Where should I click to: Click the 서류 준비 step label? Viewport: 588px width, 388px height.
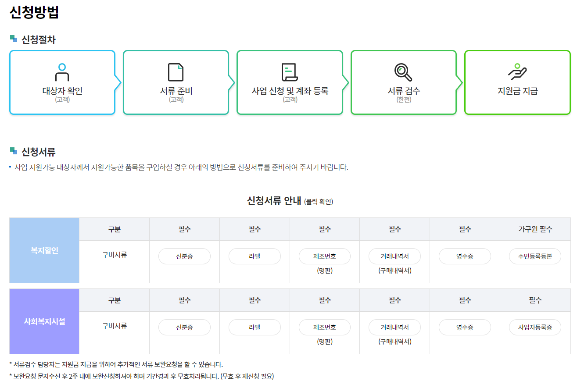point(176,91)
